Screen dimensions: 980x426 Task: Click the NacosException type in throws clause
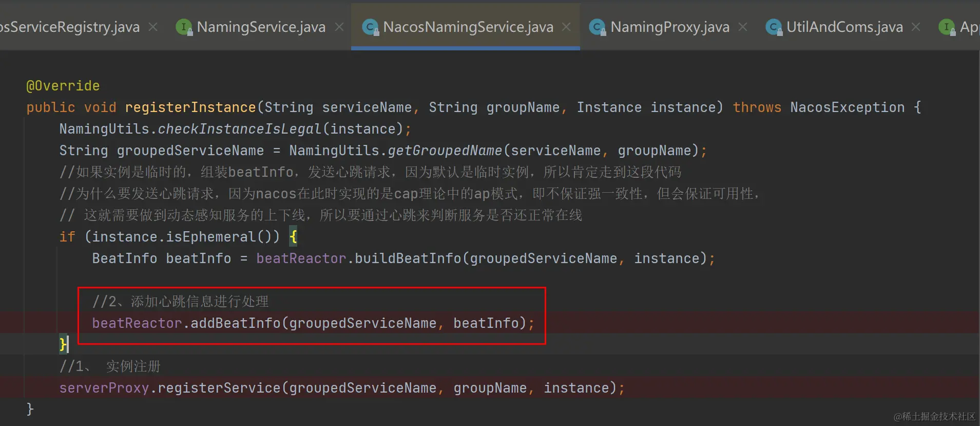click(848, 107)
